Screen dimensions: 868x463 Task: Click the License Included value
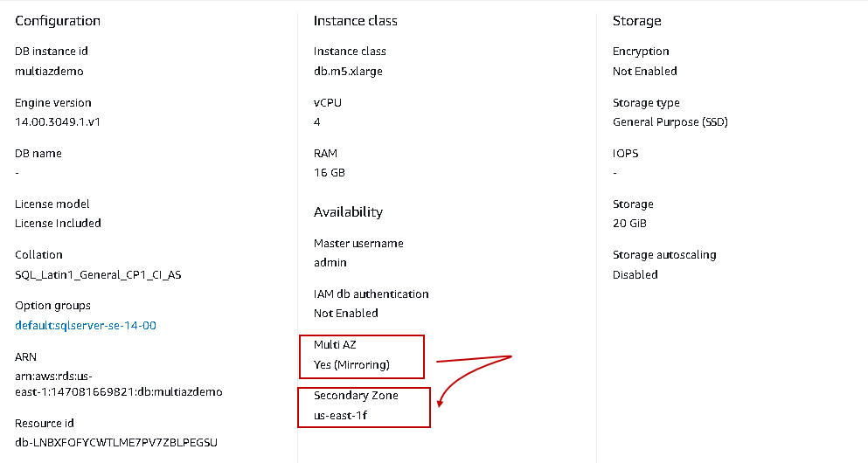pos(58,223)
